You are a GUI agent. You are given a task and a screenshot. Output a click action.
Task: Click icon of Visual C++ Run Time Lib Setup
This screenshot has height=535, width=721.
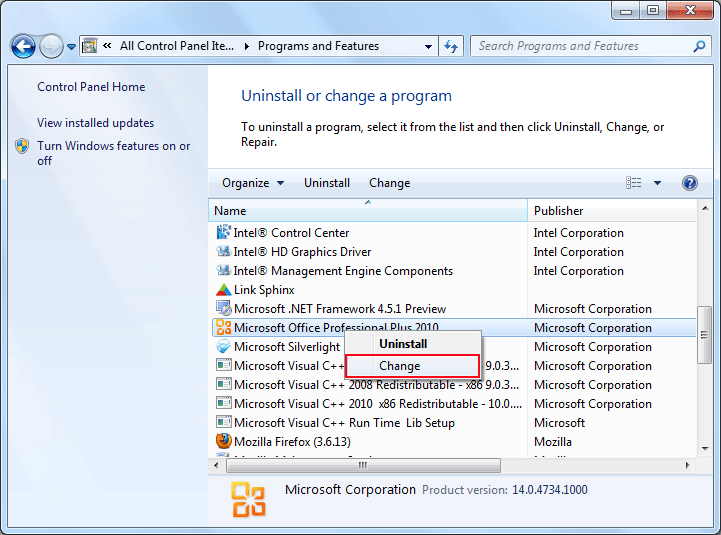[224, 422]
